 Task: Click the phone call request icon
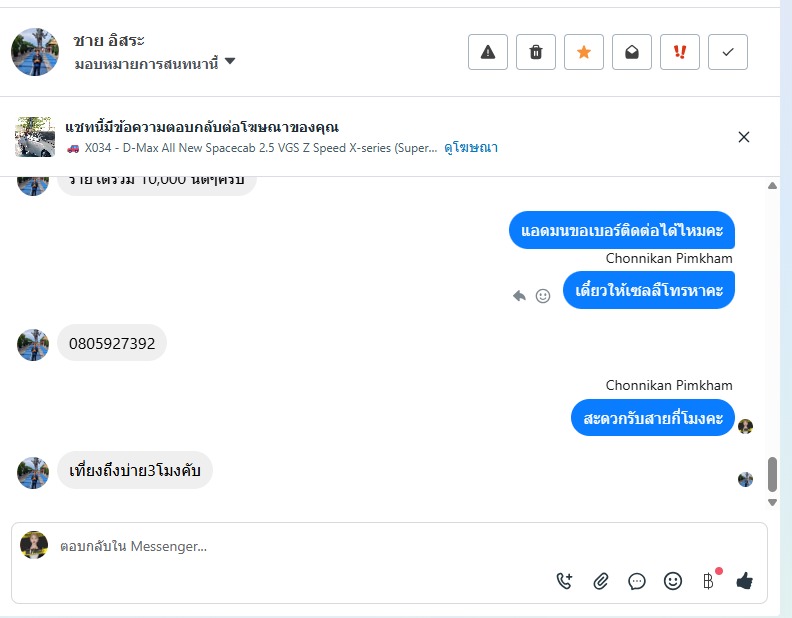565,581
